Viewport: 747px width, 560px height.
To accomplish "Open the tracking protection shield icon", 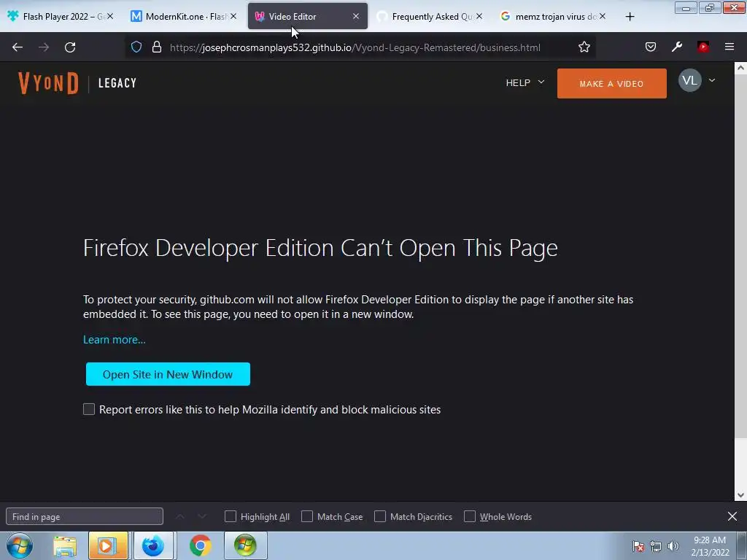I will pos(136,47).
